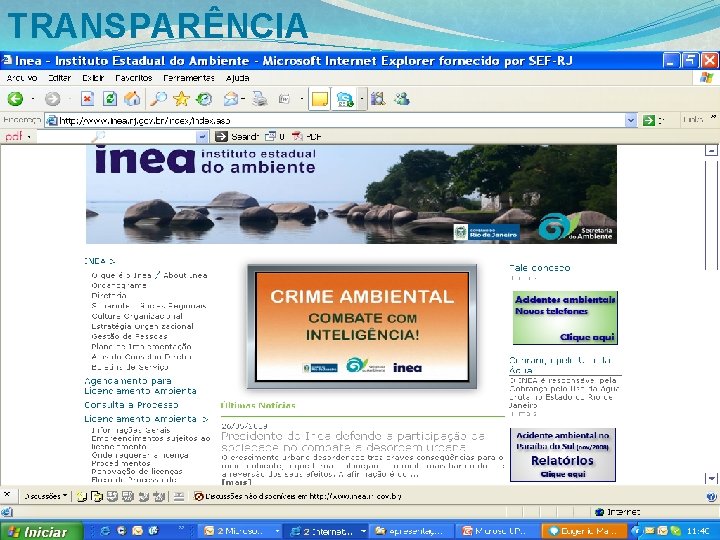The image size is (720, 540).
Task: Open the Fale conosco link
Action: point(540,268)
